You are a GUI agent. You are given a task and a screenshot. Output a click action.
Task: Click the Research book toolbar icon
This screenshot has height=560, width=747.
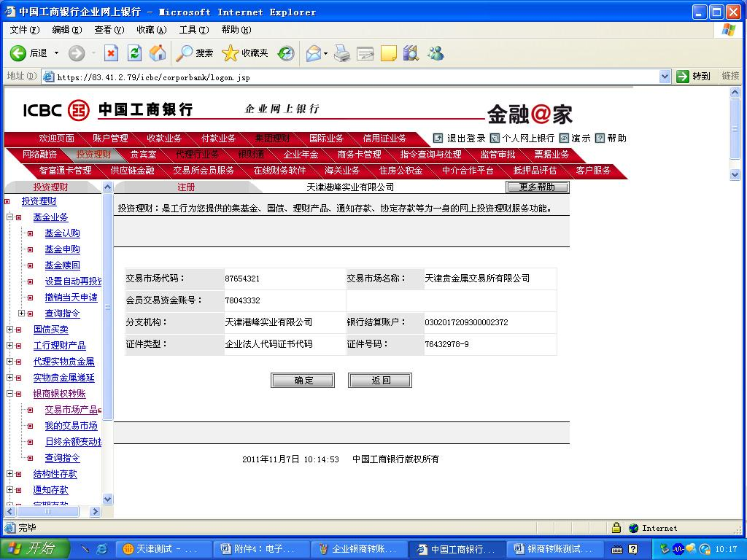click(x=411, y=52)
